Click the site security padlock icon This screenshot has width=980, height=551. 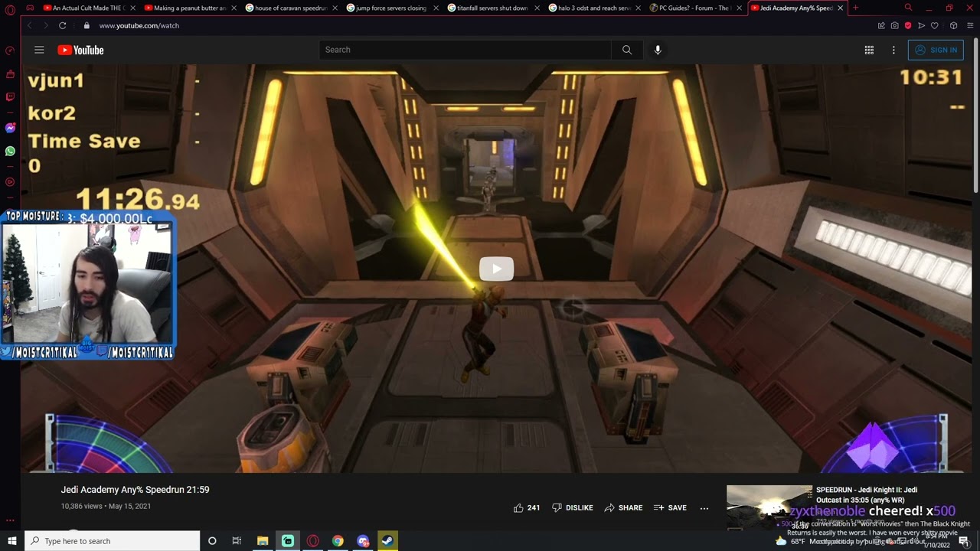(87, 25)
